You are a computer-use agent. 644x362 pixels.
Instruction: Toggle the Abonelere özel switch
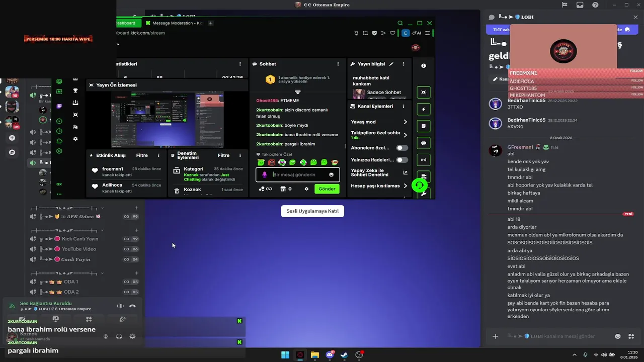[x=402, y=148]
